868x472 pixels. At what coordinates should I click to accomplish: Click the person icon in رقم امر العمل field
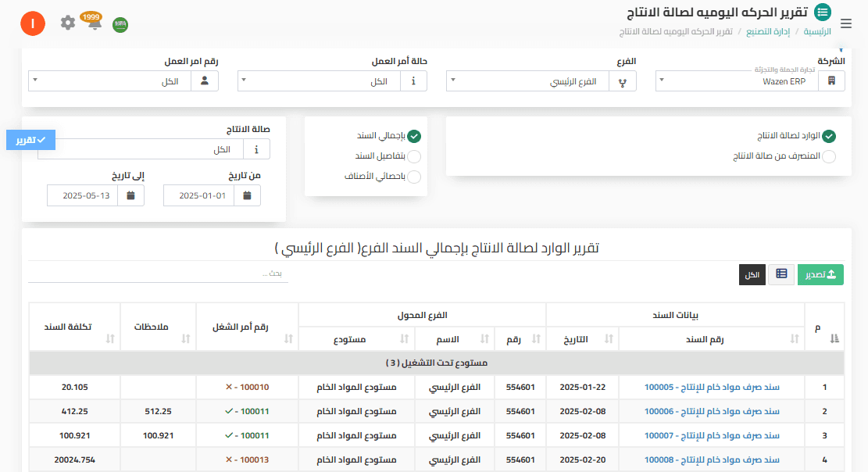point(205,80)
